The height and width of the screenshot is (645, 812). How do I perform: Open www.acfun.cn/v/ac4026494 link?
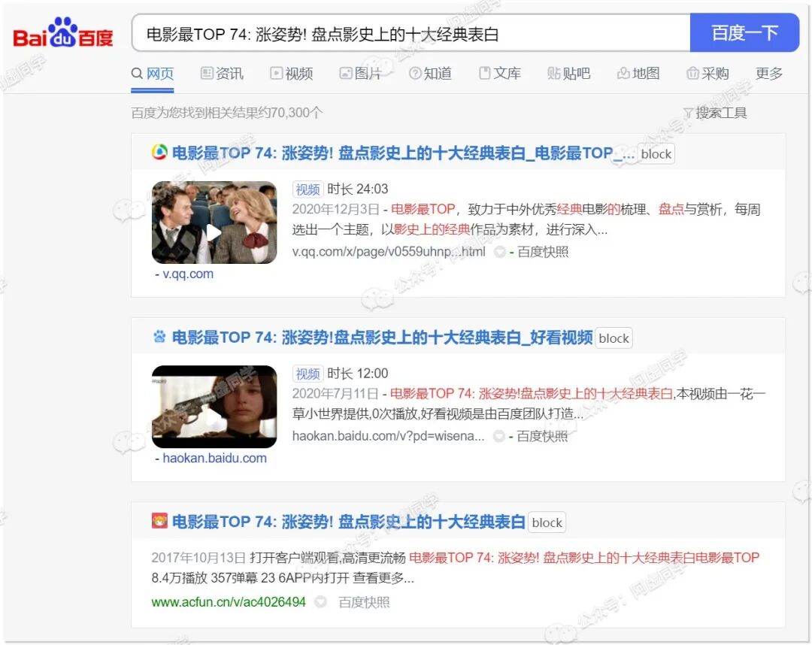[229, 602]
